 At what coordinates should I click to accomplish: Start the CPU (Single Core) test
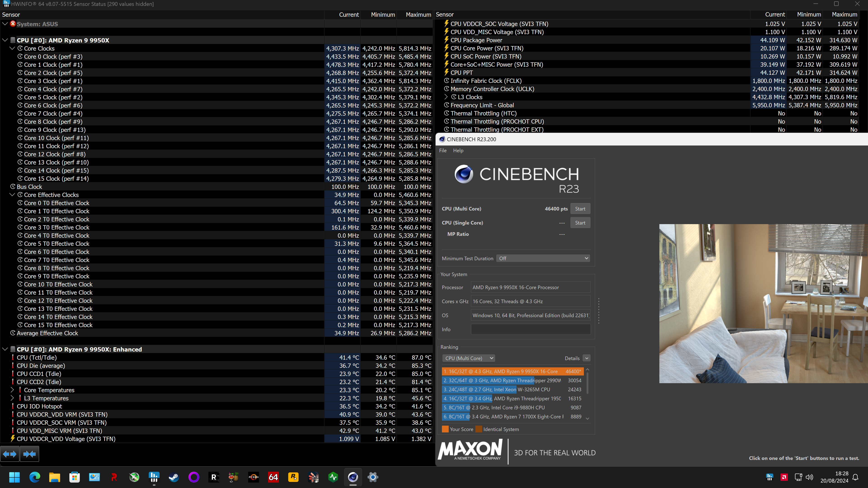(580, 223)
